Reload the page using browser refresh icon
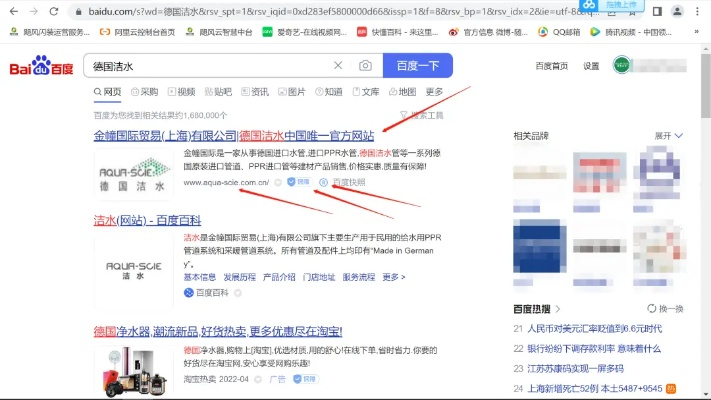 click(x=54, y=11)
